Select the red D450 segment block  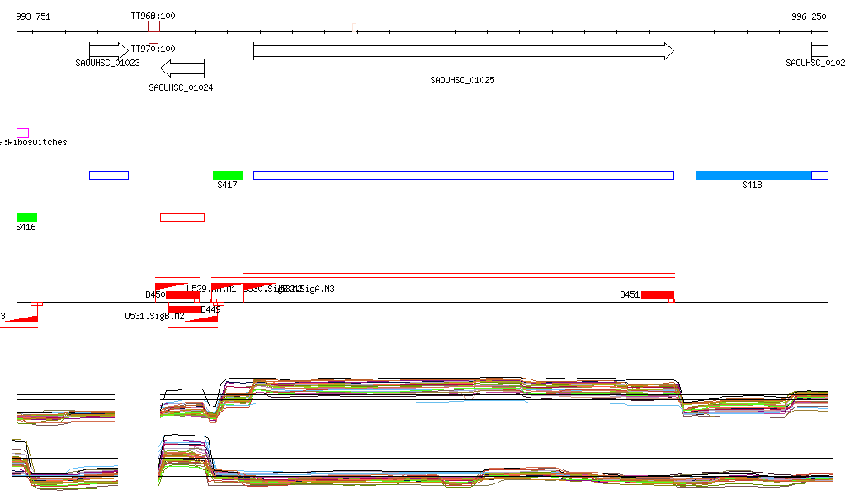point(182,294)
